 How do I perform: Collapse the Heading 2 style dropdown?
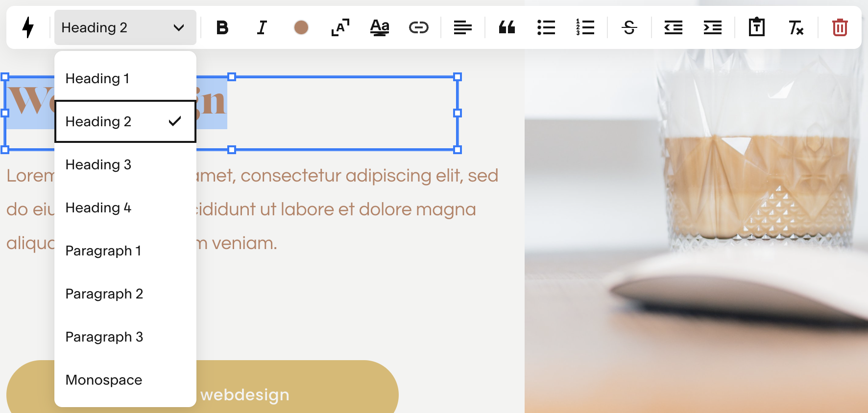125,27
